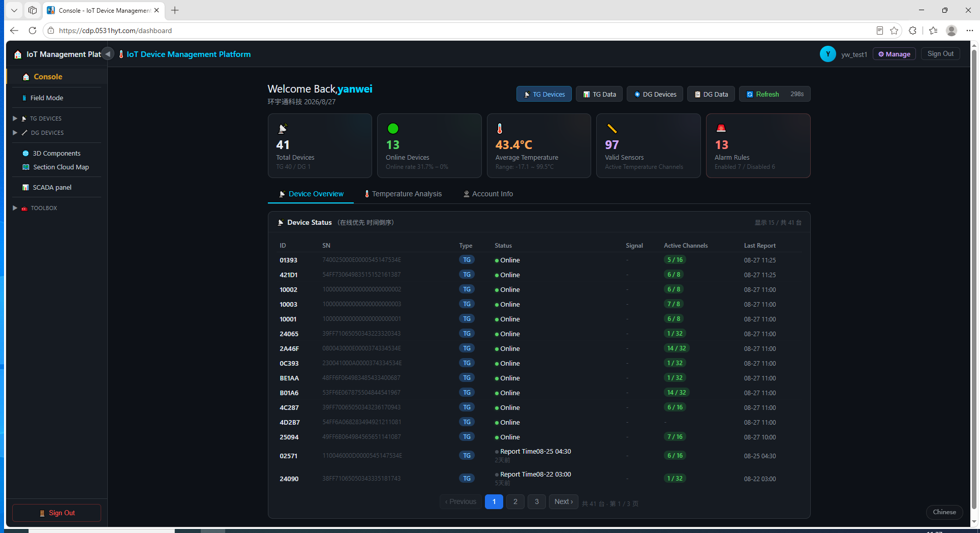Click the 7 / 8 badge for 10003

tap(673, 304)
